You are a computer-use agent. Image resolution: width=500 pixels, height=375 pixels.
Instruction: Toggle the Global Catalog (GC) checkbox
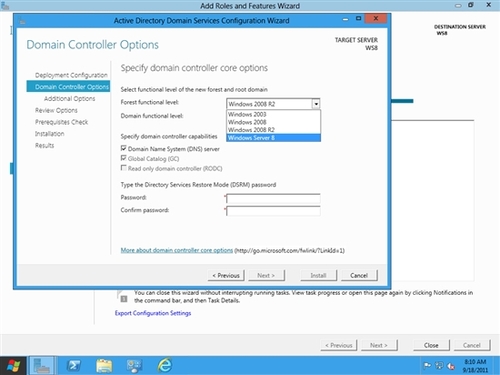[124, 158]
